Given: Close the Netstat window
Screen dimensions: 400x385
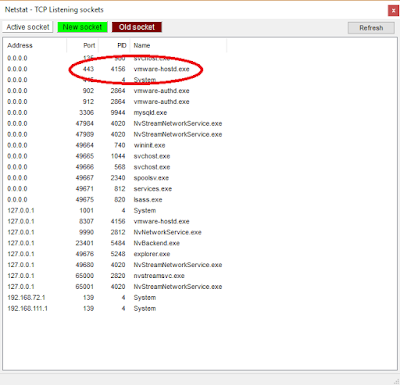Looking at the screenshot, I should click(393, 11).
